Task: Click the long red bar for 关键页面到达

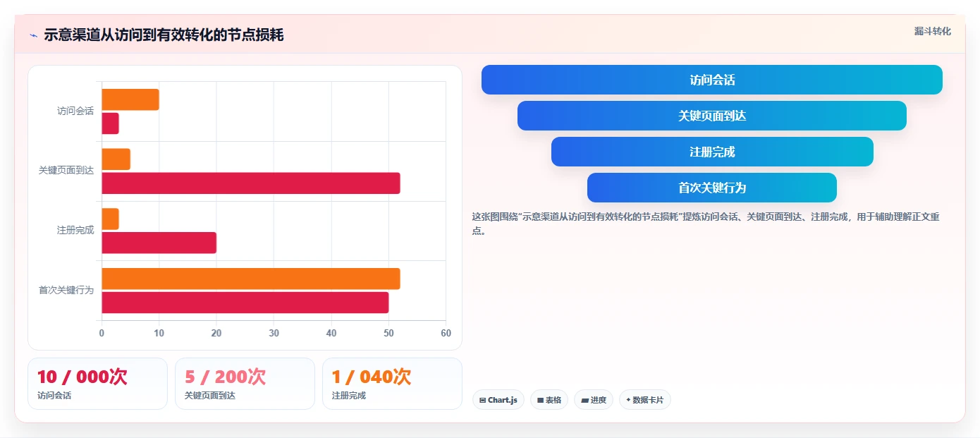Action: click(251, 183)
